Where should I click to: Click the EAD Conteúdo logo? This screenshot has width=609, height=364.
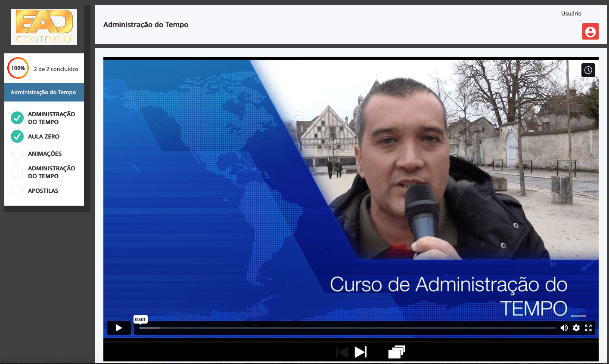[44, 27]
